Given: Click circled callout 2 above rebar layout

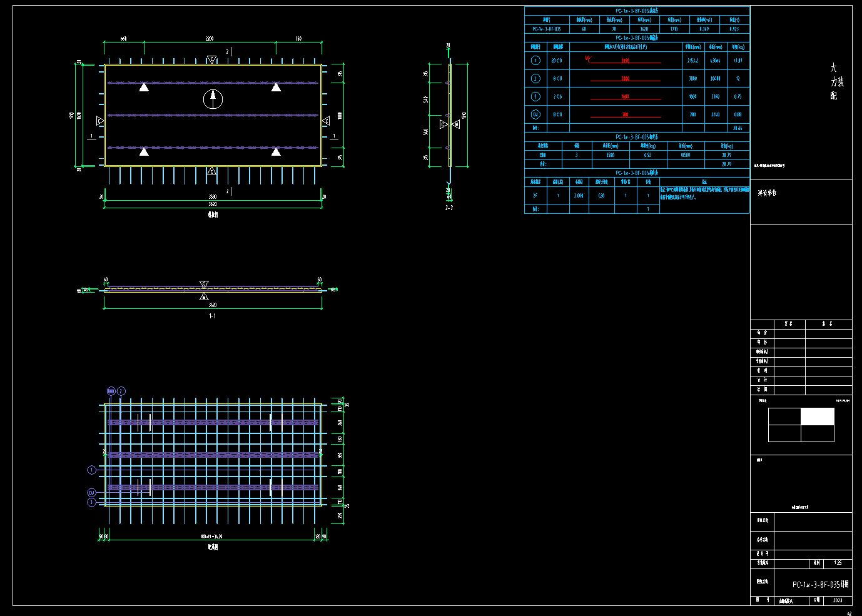Looking at the screenshot, I should 121,391.
